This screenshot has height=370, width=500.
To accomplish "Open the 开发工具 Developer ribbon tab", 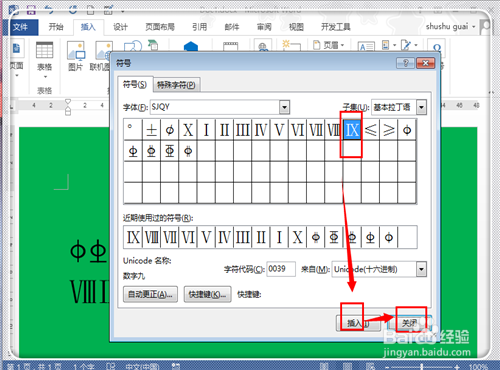I will click(x=335, y=27).
